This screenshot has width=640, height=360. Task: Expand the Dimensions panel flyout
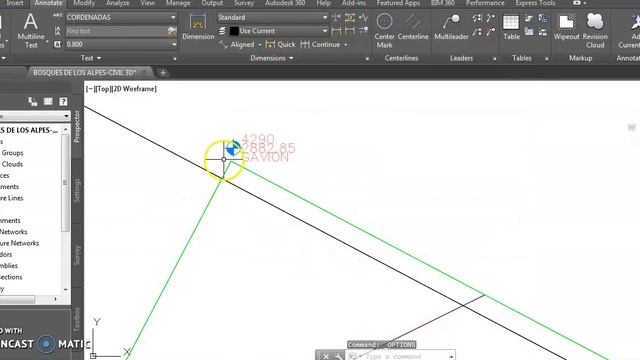291,58
